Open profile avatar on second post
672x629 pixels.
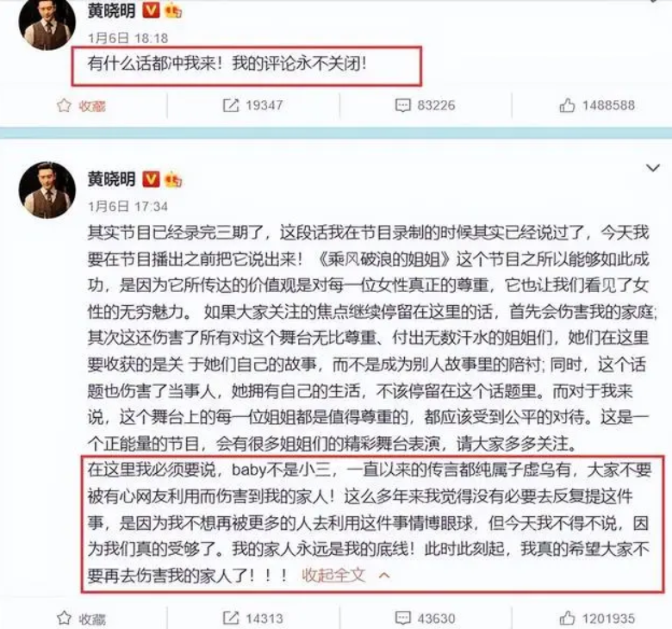pos(47,190)
